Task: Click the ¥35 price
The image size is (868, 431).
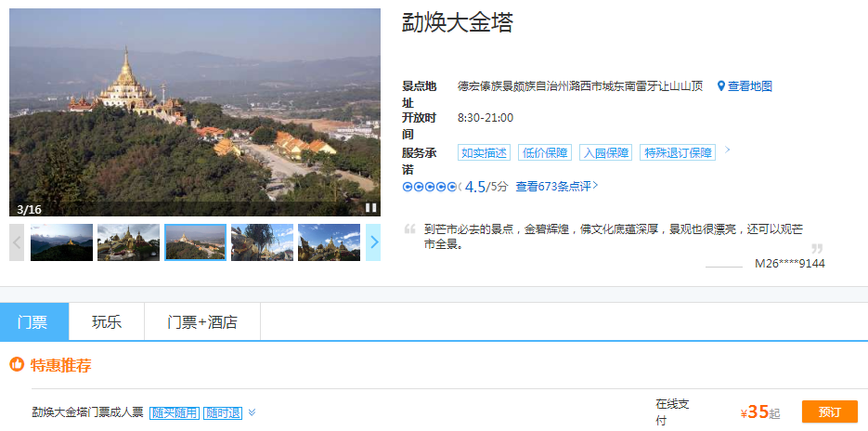Action: click(x=755, y=412)
